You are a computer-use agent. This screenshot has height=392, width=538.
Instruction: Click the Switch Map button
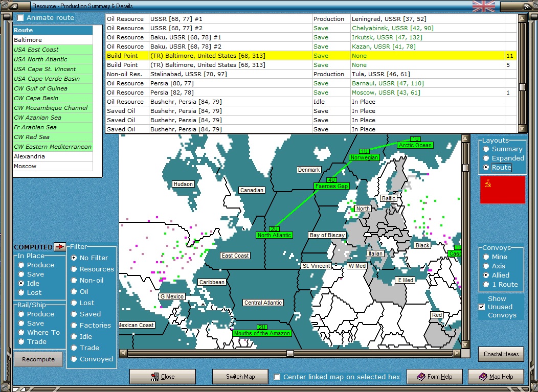240,377
